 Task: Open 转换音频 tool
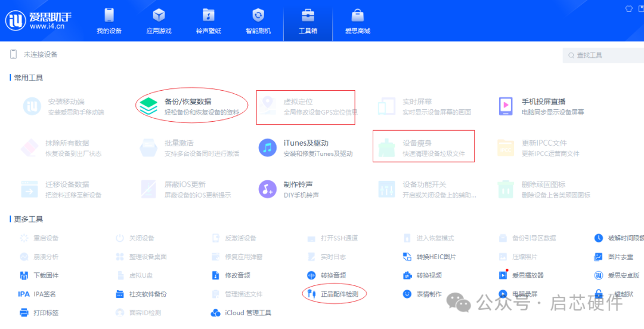pos(327,275)
